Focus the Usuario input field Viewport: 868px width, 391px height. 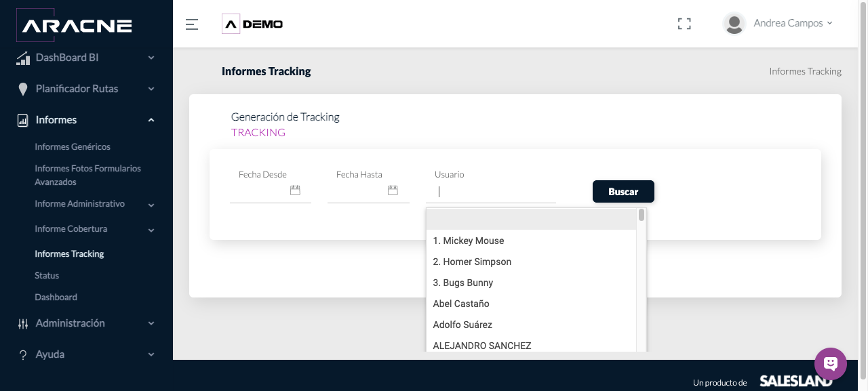(491, 192)
